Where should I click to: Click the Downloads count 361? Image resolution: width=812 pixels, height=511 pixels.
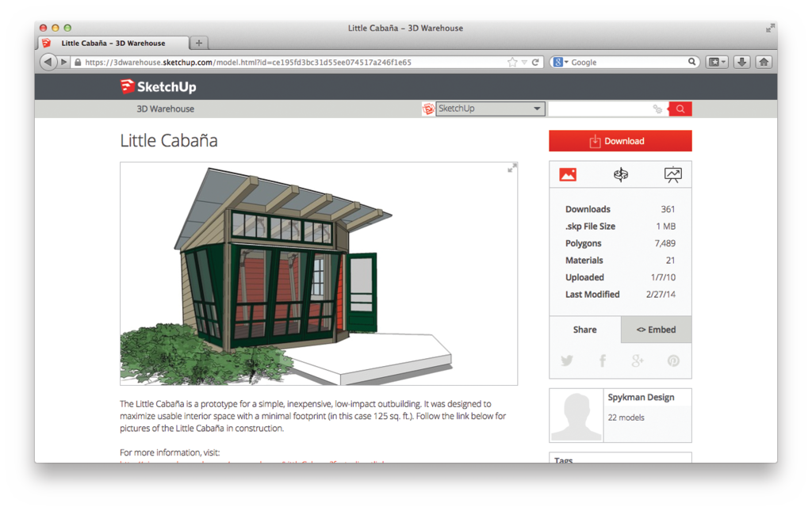pyautogui.click(x=668, y=209)
